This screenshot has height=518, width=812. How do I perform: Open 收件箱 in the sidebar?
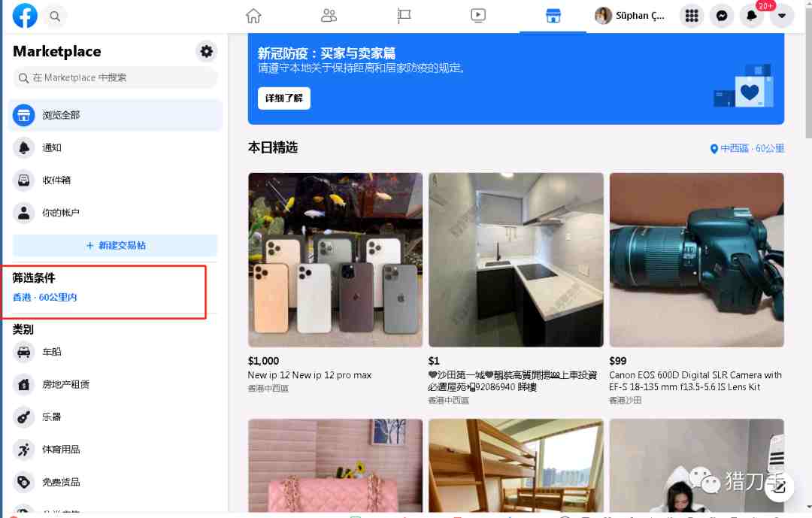coord(115,180)
